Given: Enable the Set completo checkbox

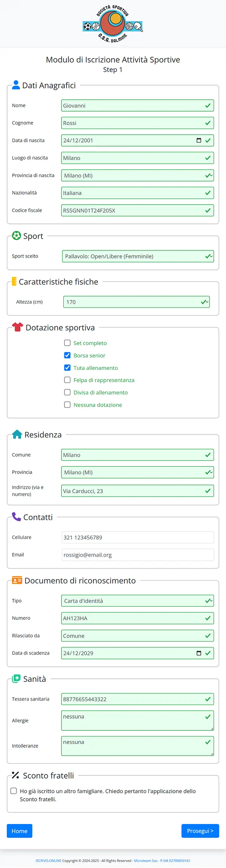Looking at the screenshot, I should point(67,343).
